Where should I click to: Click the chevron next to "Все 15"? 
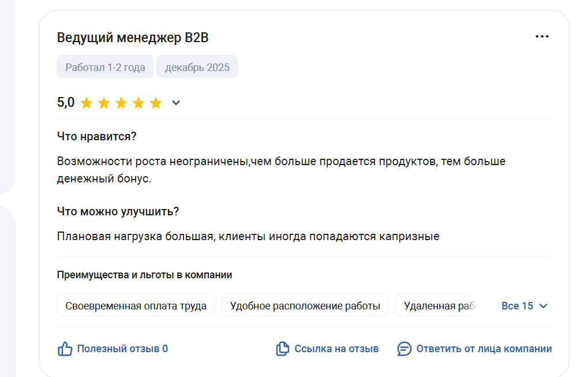543,306
